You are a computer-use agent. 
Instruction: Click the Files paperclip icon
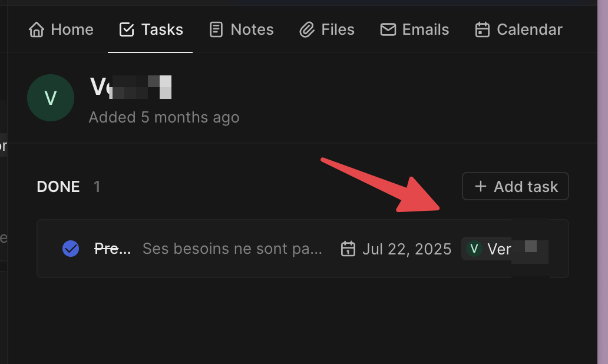[307, 29]
